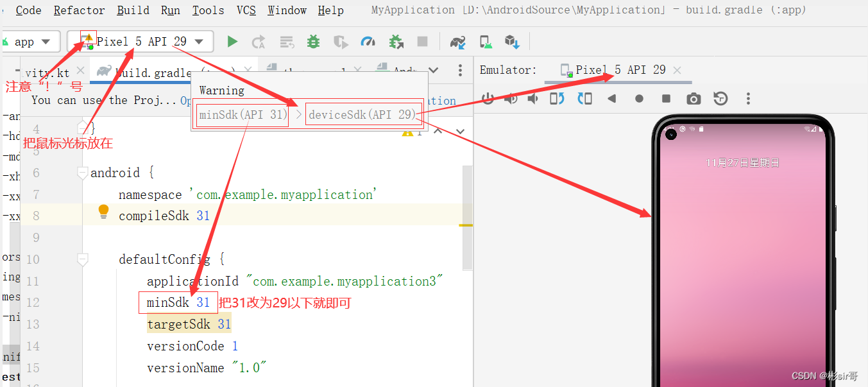Open the Profiler gauge icon
Screen dimensions: 868x387
point(367,42)
